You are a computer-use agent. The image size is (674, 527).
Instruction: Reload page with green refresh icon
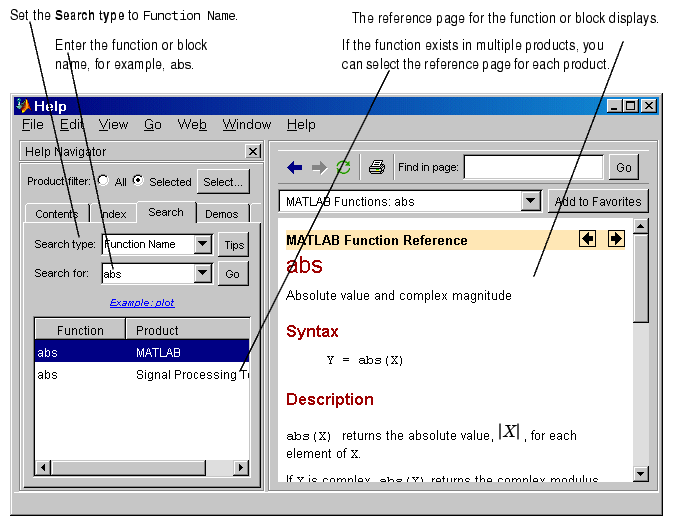343,167
